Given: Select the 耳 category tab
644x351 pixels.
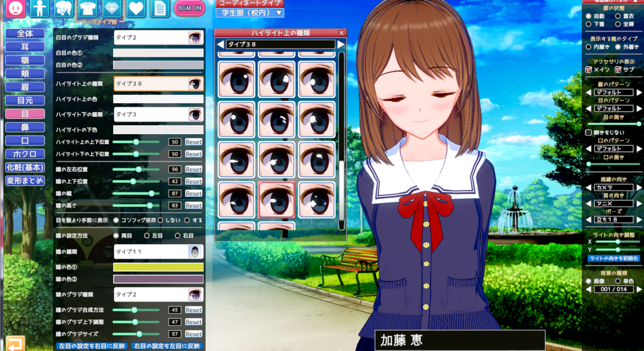Looking at the screenshot, I should [25, 47].
